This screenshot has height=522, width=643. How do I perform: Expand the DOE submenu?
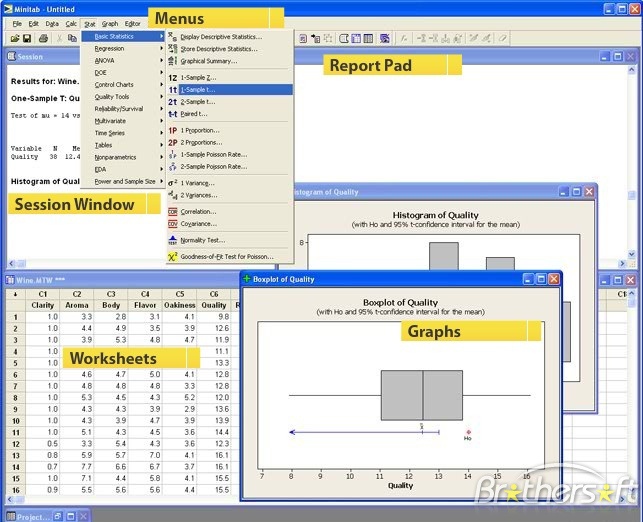click(123, 73)
